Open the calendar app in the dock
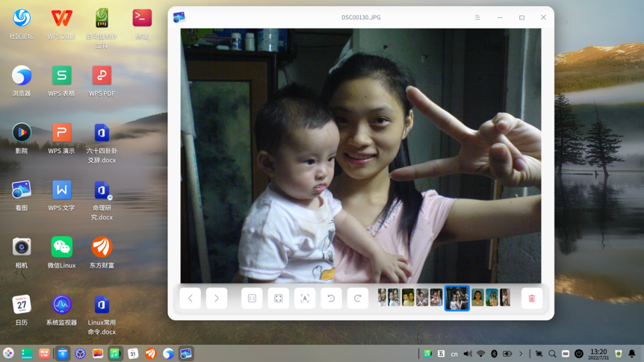Screen dimensions: 644x362 [x=133, y=353]
